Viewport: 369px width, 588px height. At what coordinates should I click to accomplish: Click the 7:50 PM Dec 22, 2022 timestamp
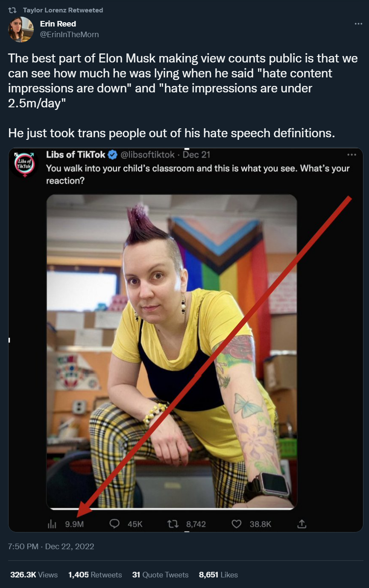(x=51, y=547)
